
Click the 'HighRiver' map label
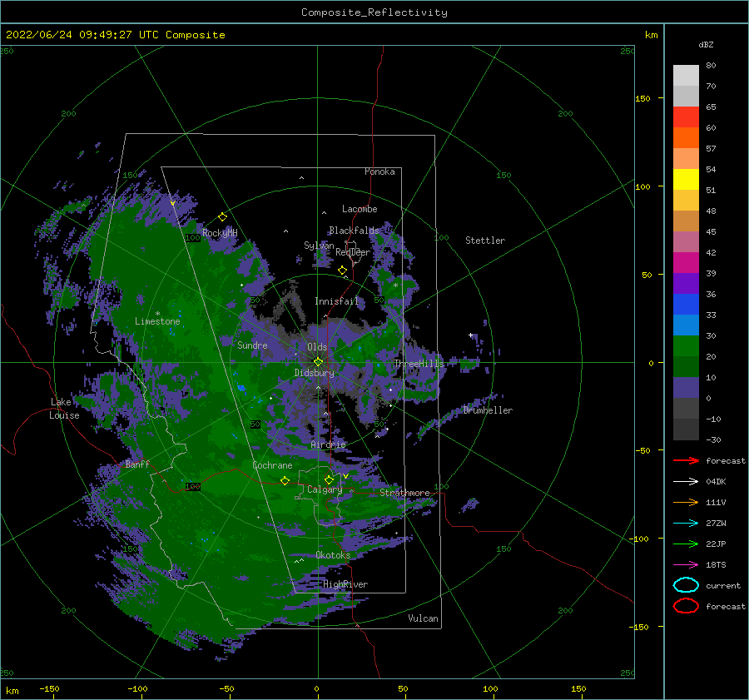[345, 584]
